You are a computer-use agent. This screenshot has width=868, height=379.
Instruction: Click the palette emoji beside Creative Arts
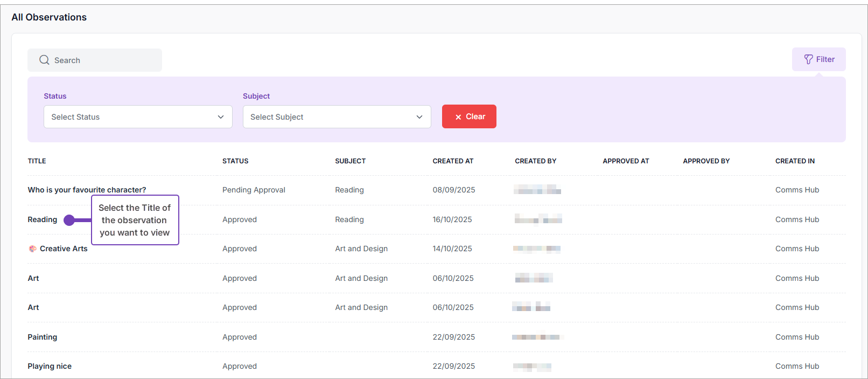33,249
